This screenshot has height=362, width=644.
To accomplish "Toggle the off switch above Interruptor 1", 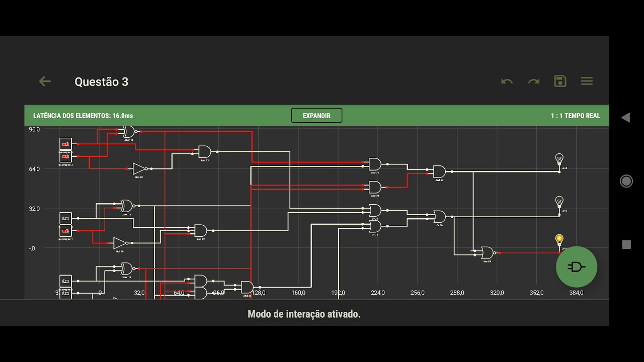I will (65, 218).
